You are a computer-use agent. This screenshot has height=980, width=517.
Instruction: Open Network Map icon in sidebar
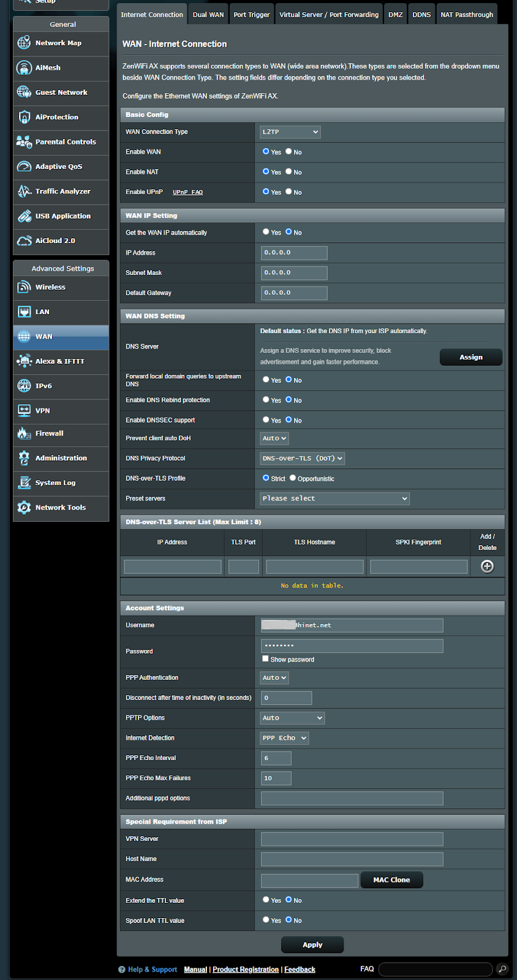[x=24, y=43]
